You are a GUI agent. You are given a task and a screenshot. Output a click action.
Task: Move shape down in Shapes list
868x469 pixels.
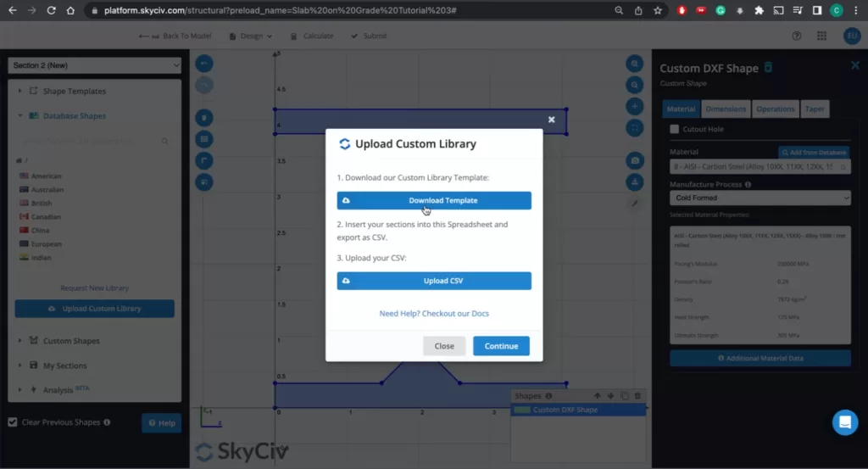610,396
